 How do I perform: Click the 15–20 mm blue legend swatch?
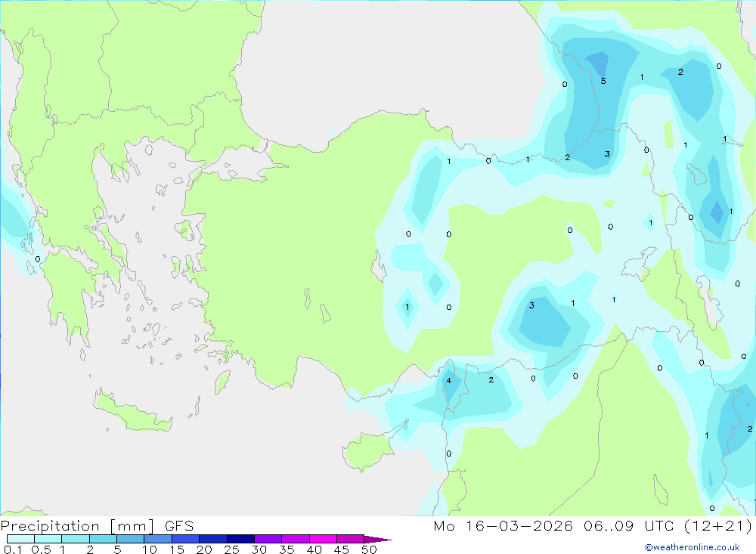[186, 539]
